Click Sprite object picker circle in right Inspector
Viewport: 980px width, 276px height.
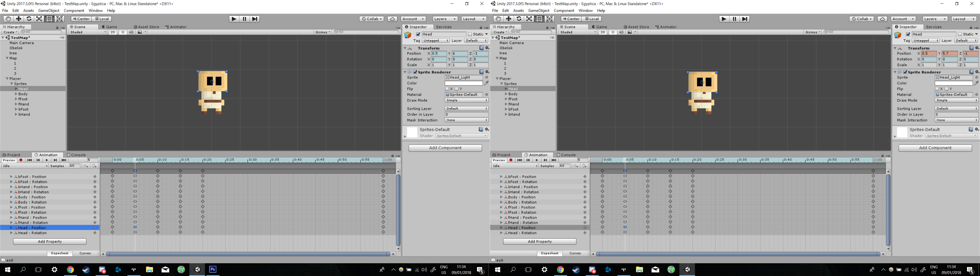click(976, 77)
